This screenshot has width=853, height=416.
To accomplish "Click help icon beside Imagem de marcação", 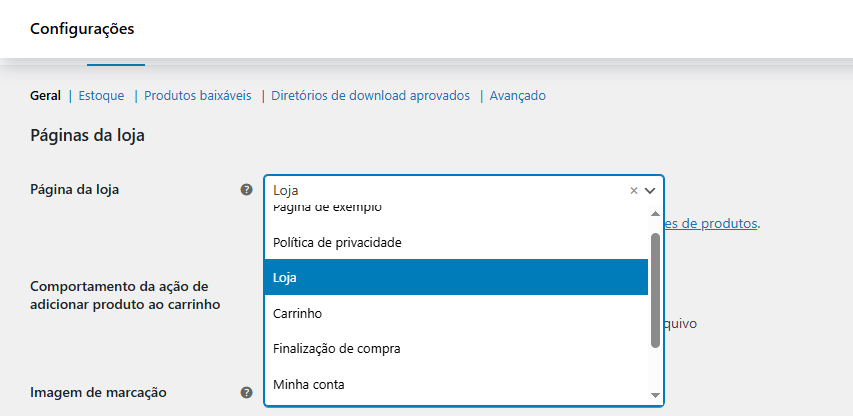I will [246, 393].
